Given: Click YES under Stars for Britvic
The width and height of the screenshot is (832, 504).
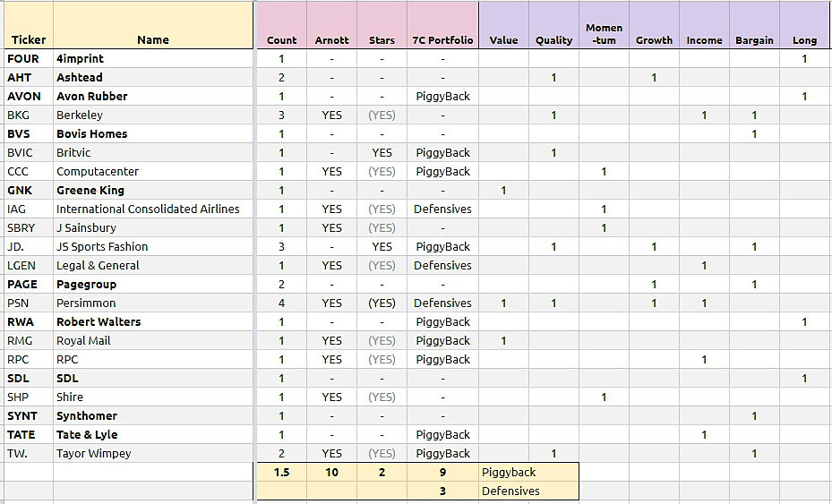Looking at the screenshot, I should 382,153.
